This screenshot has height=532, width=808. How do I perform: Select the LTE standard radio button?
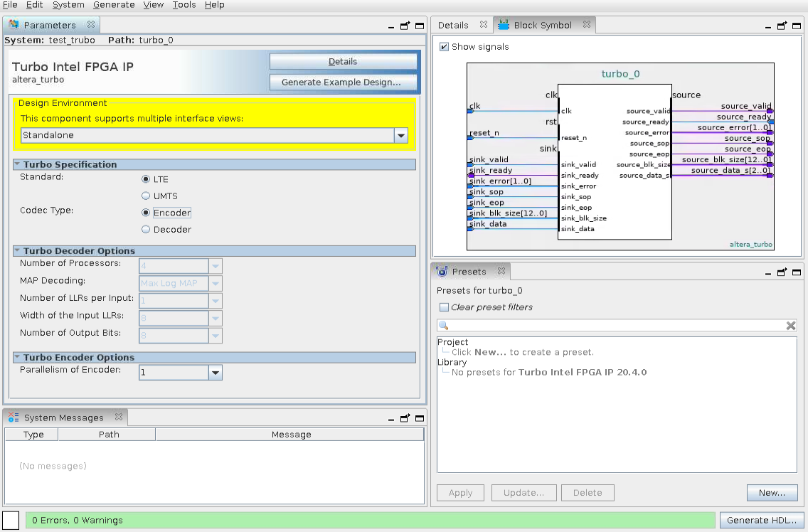coord(146,179)
